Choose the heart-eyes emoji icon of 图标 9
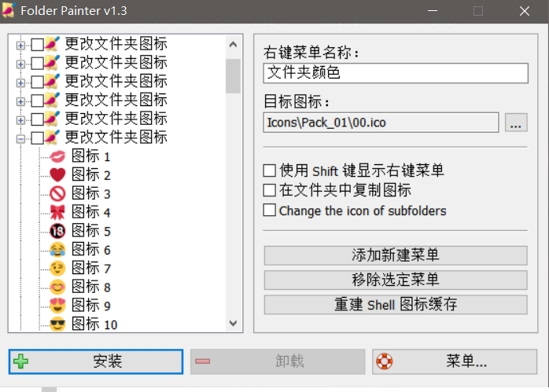The height and width of the screenshot is (392, 549). coord(57,306)
